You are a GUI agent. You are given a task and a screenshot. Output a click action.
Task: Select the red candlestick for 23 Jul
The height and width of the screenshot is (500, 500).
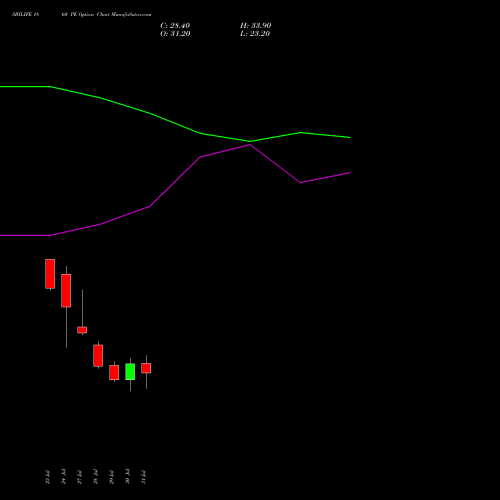click(x=50, y=274)
